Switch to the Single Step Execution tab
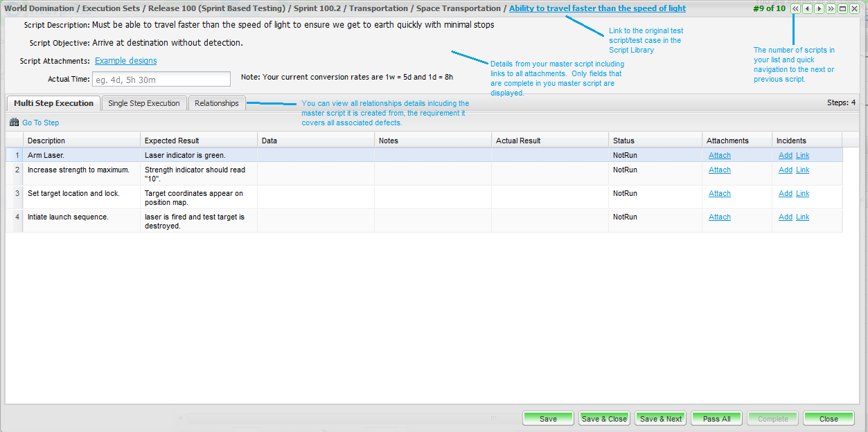The image size is (868, 432). point(144,103)
